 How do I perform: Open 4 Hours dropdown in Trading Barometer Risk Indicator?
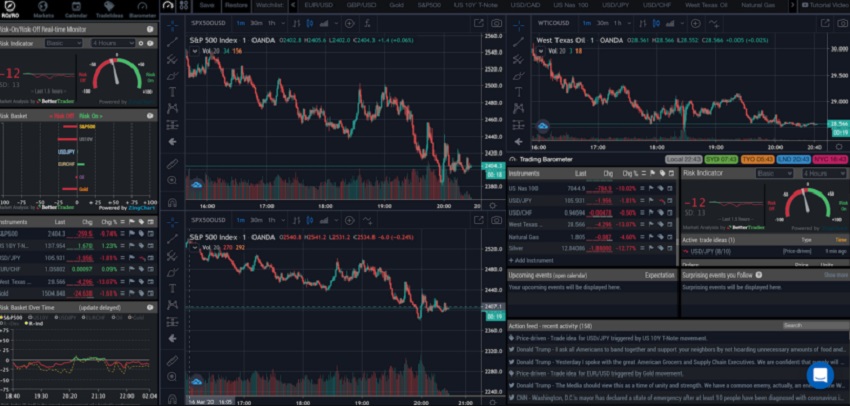tap(824, 173)
